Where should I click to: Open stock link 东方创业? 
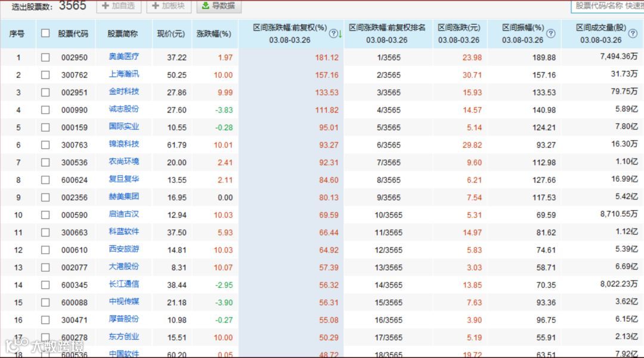[123, 337]
